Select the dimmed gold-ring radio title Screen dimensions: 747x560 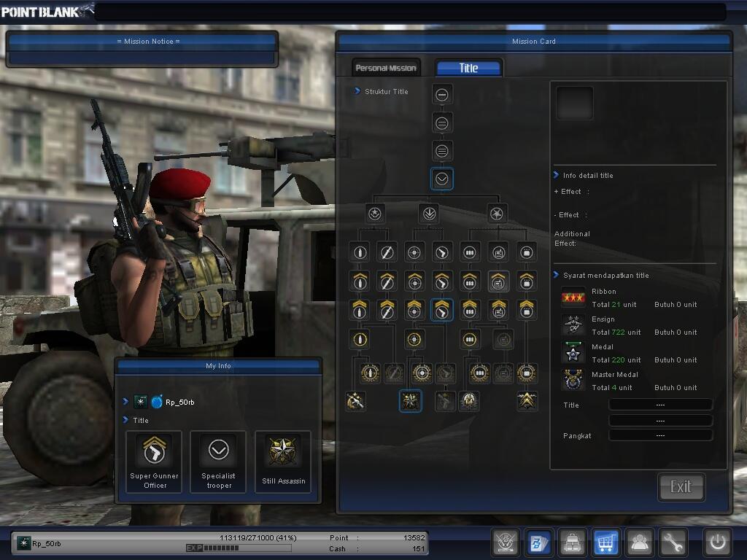(x=503, y=340)
